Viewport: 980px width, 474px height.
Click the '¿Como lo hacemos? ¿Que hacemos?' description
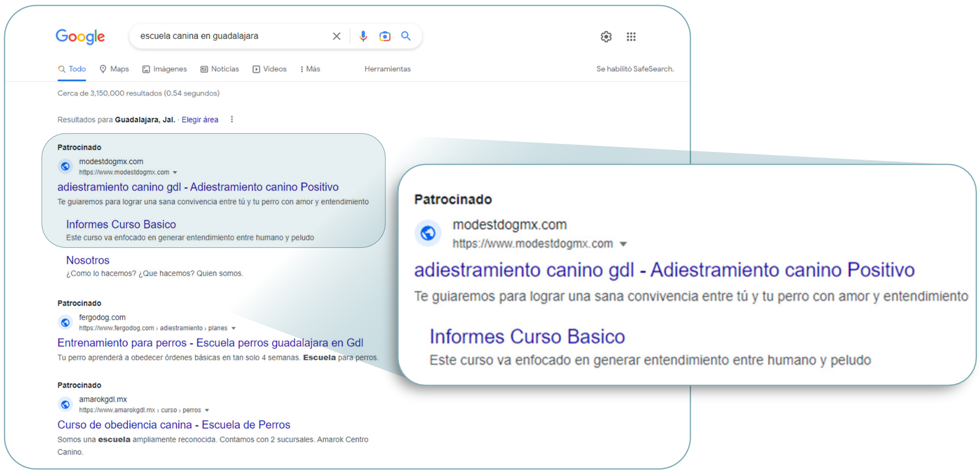(x=154, y=273)
